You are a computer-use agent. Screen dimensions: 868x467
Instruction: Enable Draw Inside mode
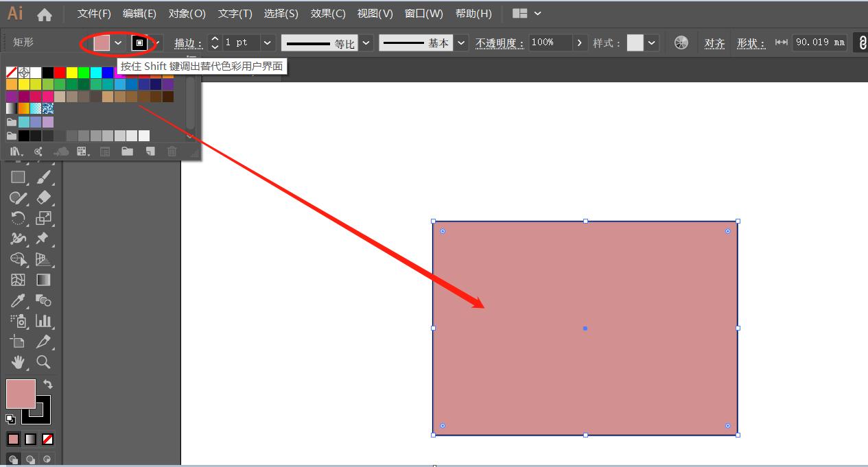tap(47, 459)
